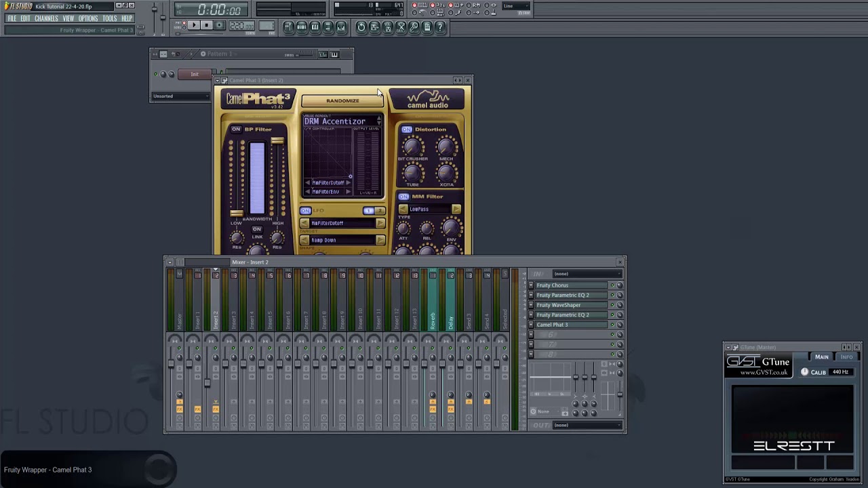Stop playback with the transport Stop button

(207, 26)
